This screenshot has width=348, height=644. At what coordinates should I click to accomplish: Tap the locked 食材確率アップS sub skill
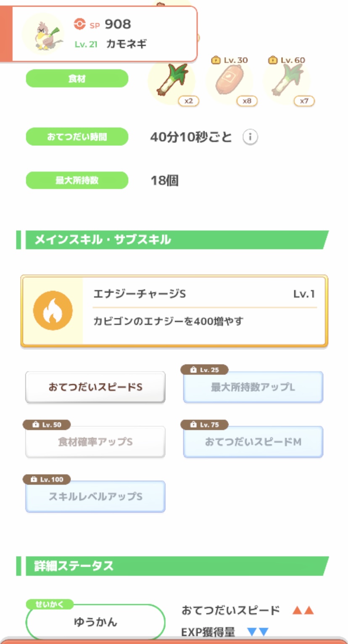[95, 442]
